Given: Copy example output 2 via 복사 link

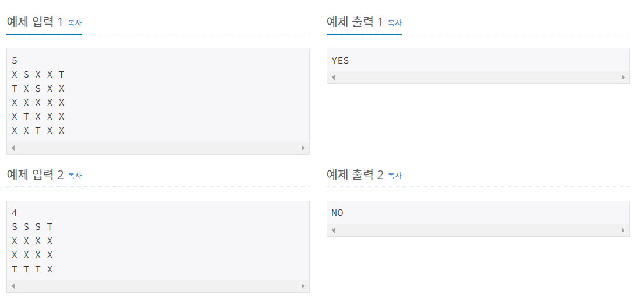Looking at the screenshot, I should [395, 176].
